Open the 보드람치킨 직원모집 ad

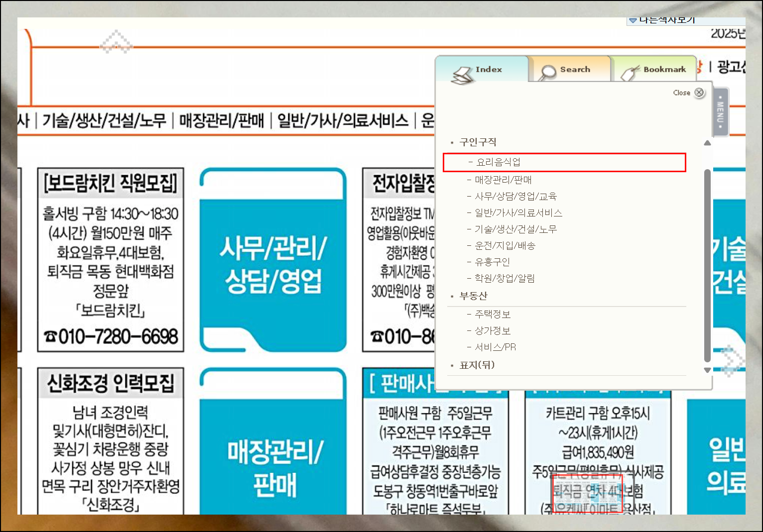[111, 260]
